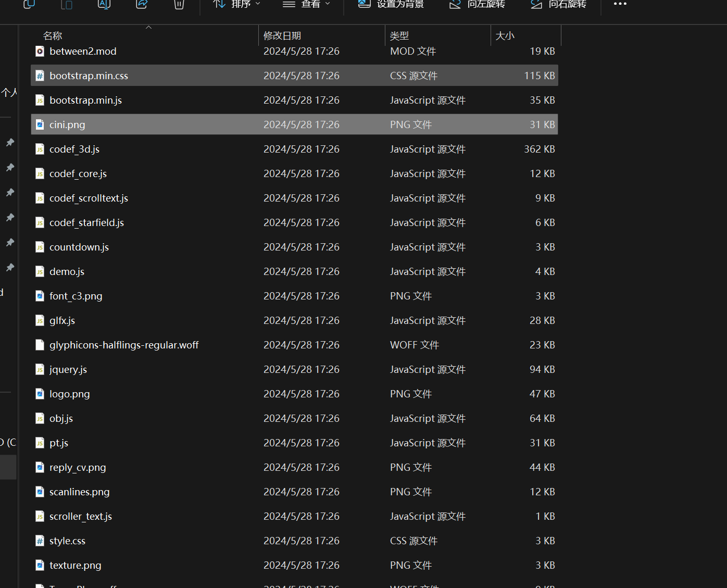Select file name bootstrap.min.js
This screenshot has height=588, width=727.
point(85,100)
